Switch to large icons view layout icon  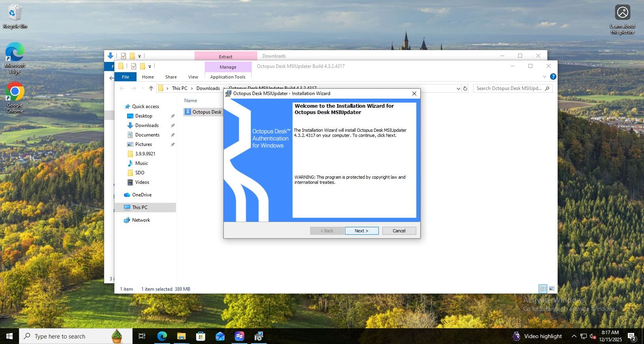[x=552, y=289]
